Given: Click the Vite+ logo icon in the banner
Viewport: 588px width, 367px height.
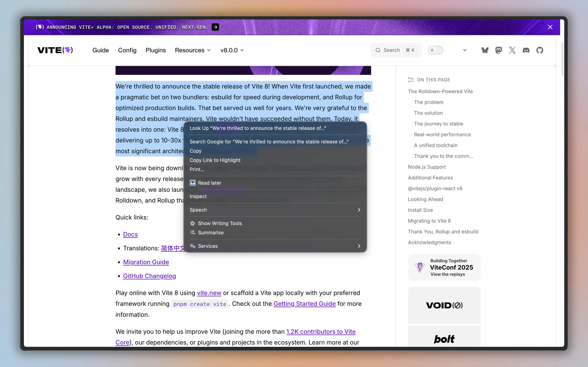Looking at the screenshot, I should pyautogui.click(x=40, y=27).
